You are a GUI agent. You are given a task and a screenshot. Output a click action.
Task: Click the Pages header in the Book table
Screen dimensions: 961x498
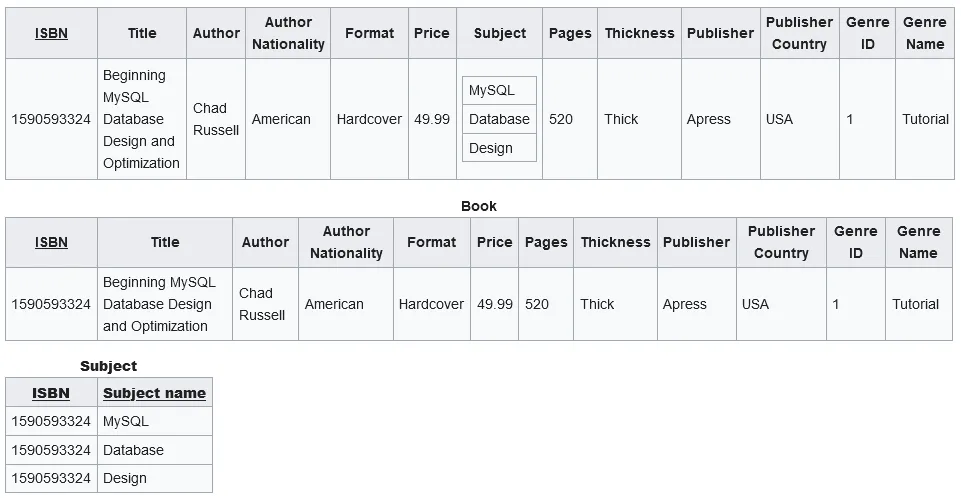pos(546,242)
